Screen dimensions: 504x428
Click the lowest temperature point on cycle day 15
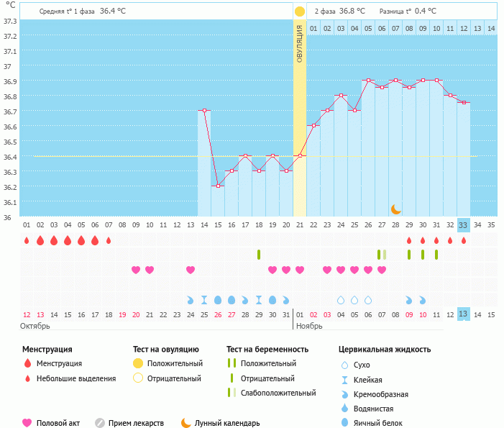click(218, 186)
